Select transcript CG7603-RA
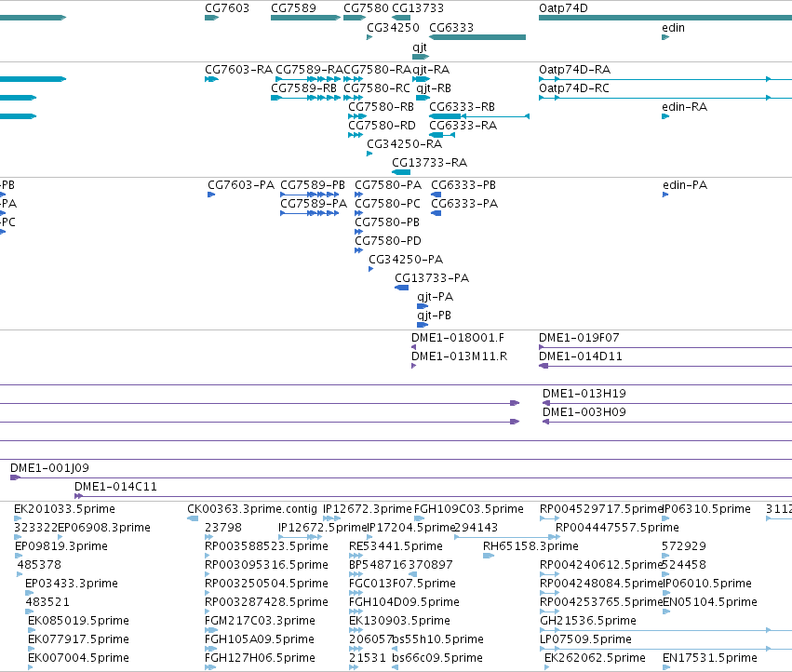This screenshot has height=672, width=792. tap(238, 69)
